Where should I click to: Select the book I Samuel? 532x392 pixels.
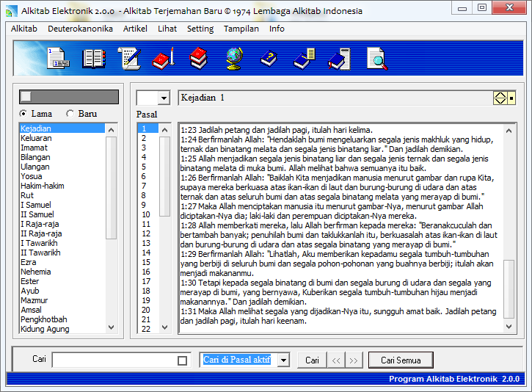(x=62, y=205)
